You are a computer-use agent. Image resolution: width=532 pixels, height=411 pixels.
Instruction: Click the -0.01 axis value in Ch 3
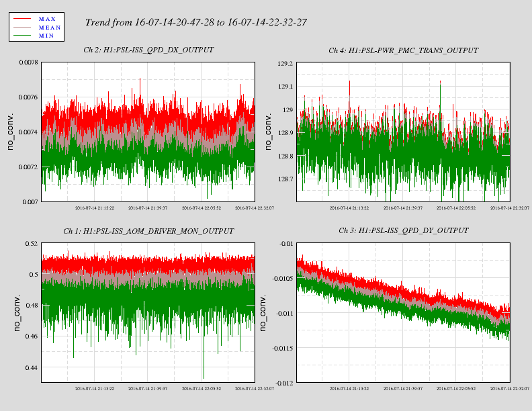(286, 244)
